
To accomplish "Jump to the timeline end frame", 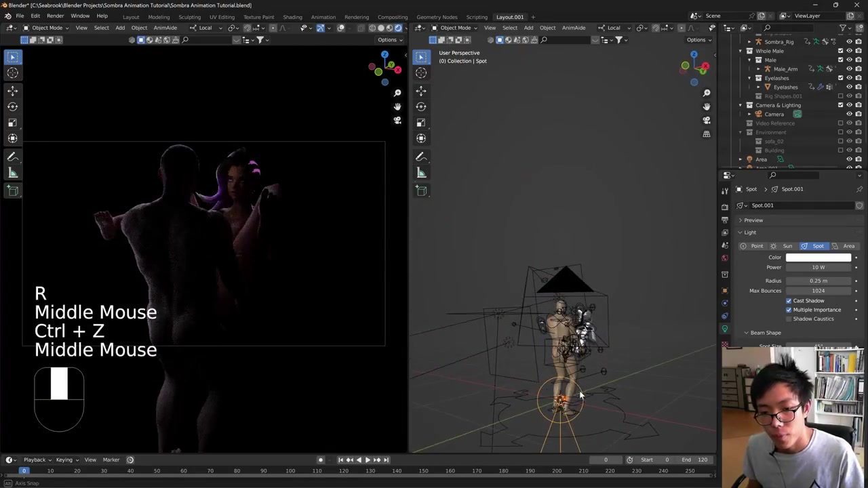I will [385, 460].
